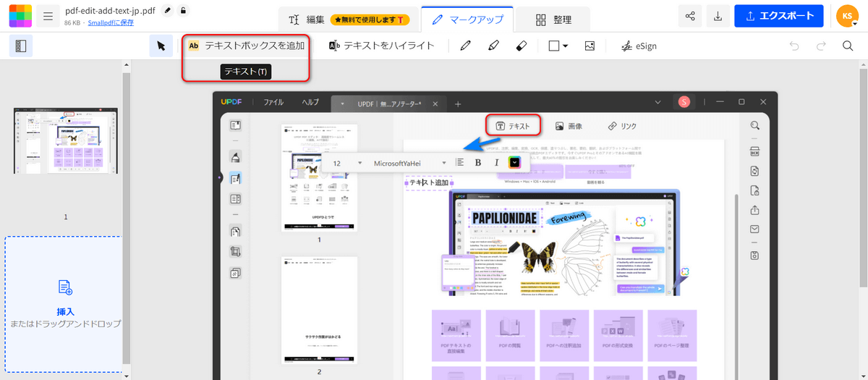The height and width of the screenshot is (380, 868).
Task: Click the reader mode icon in UPDF sidebar
Action: (x=235, y=125)
